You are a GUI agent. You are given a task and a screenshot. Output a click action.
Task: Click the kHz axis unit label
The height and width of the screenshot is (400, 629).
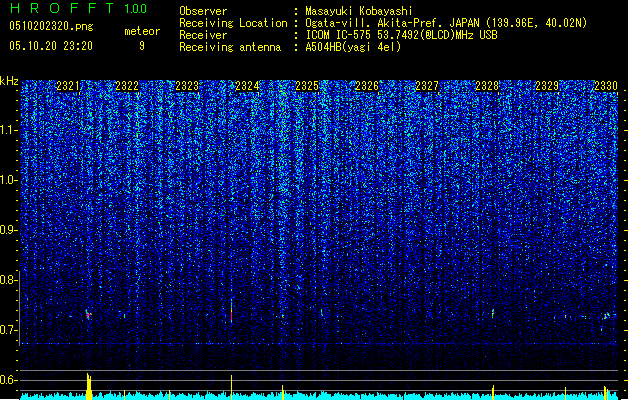tap(9, 81)
